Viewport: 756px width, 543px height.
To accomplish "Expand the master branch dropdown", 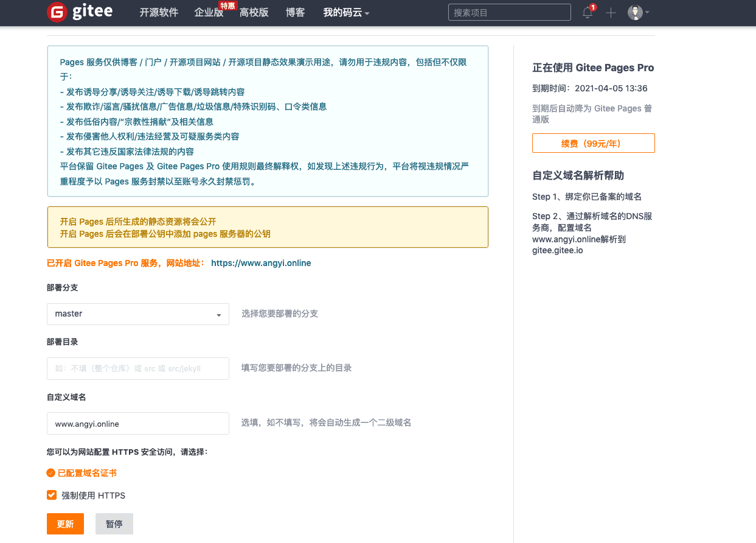I will 138,314.
